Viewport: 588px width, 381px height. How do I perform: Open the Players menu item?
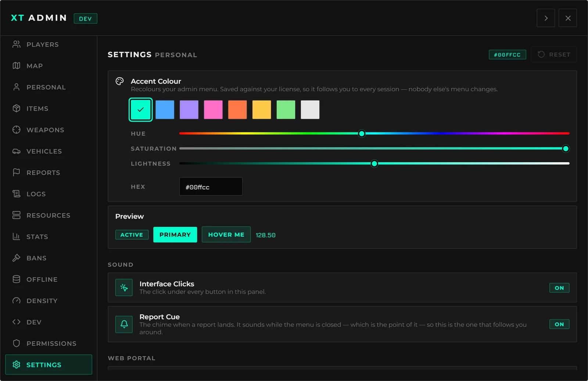(x=49, y=44)
